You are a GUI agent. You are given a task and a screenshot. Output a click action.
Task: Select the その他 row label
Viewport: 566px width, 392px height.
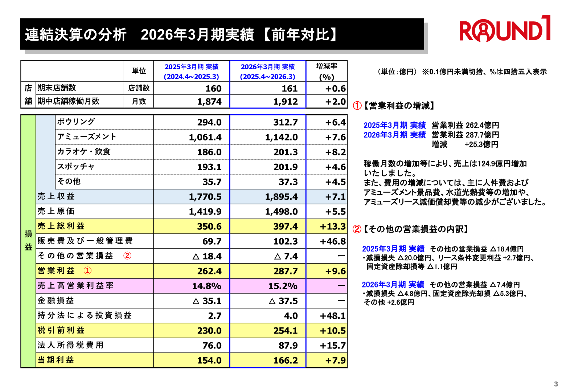(69, 181)
